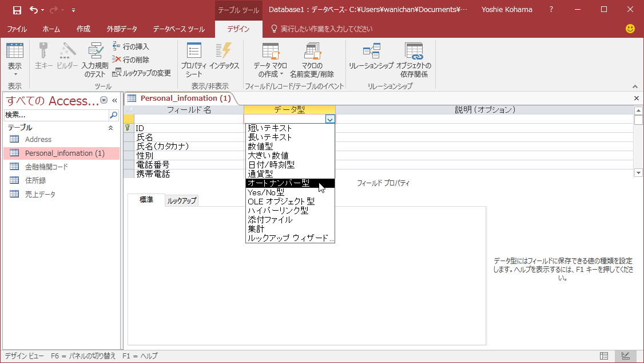Choose 短いテキスト data type
Viewport: 644px width, 363px height.
click(x=290, y=128)
